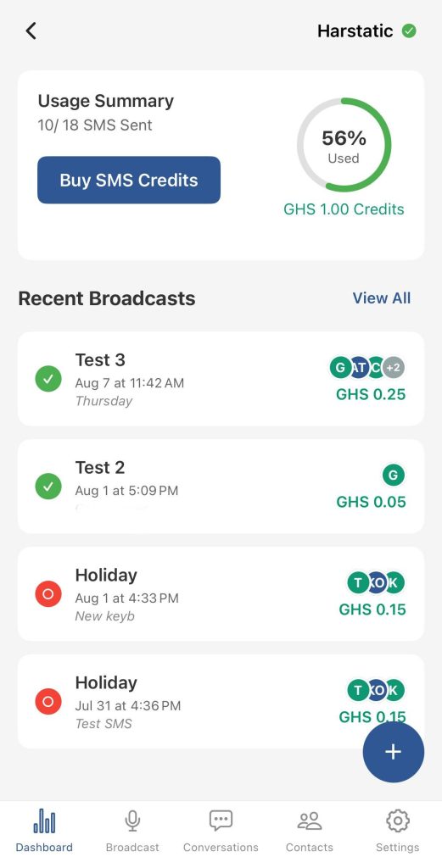The image size is (442, 868).
Task: Open the Settings gear icon
Action: (398, 821)
